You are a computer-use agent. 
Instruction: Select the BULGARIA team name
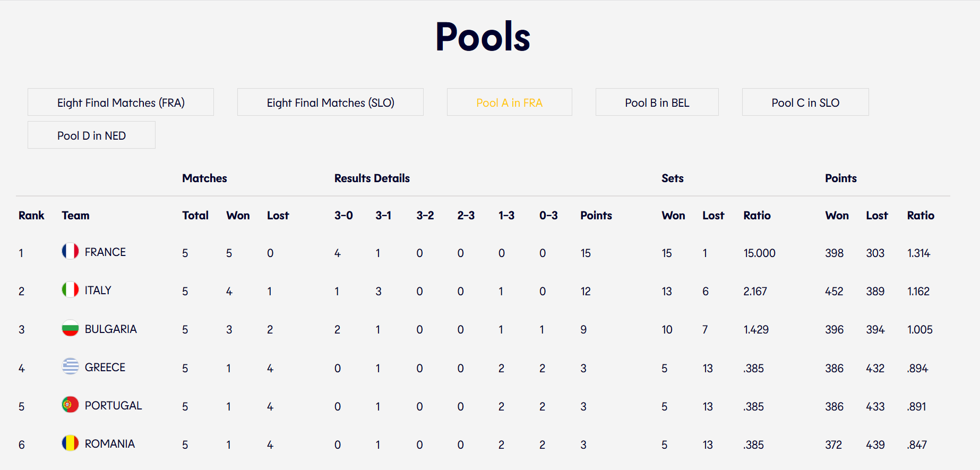110,329
